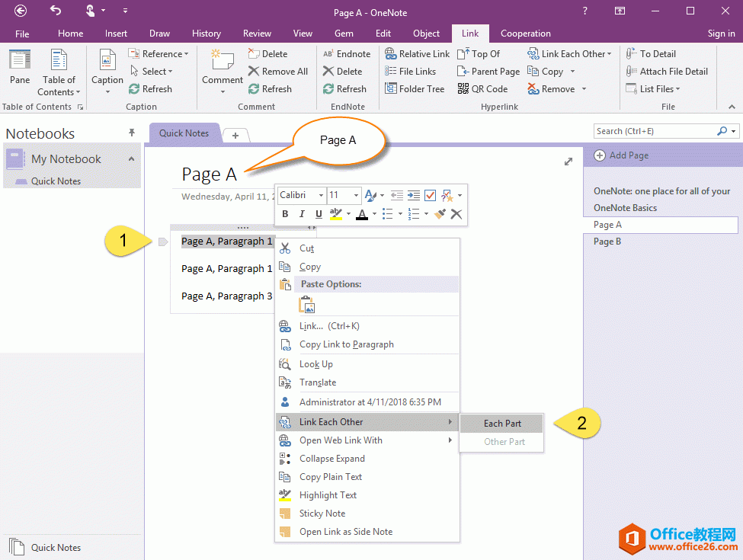The image size is (743, 560).
Task: Choose Each Part from the Link Each Other submenu
Action: pyautogui.click(x=501, y=423)
